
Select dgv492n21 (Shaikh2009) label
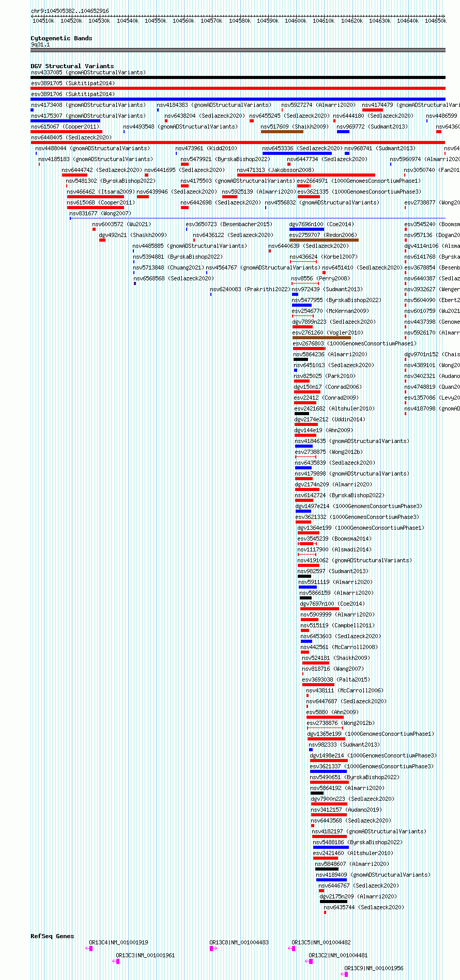pos(133,235)
